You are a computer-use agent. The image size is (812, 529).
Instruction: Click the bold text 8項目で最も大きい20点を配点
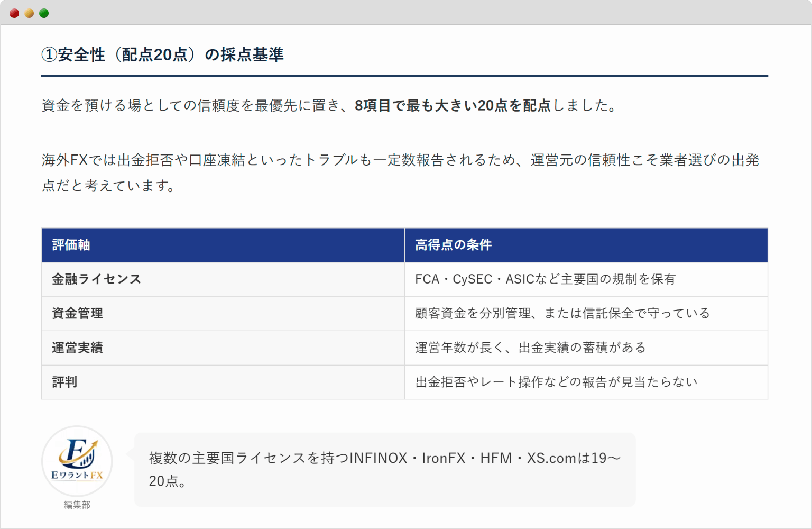[x=453, y=106]
